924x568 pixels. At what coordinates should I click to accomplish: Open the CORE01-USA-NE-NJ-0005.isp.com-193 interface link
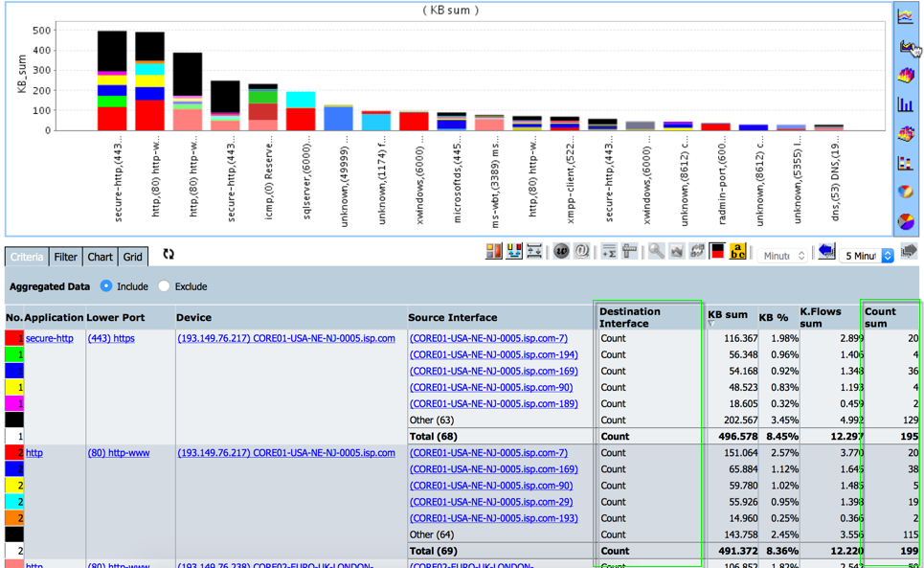494,518
